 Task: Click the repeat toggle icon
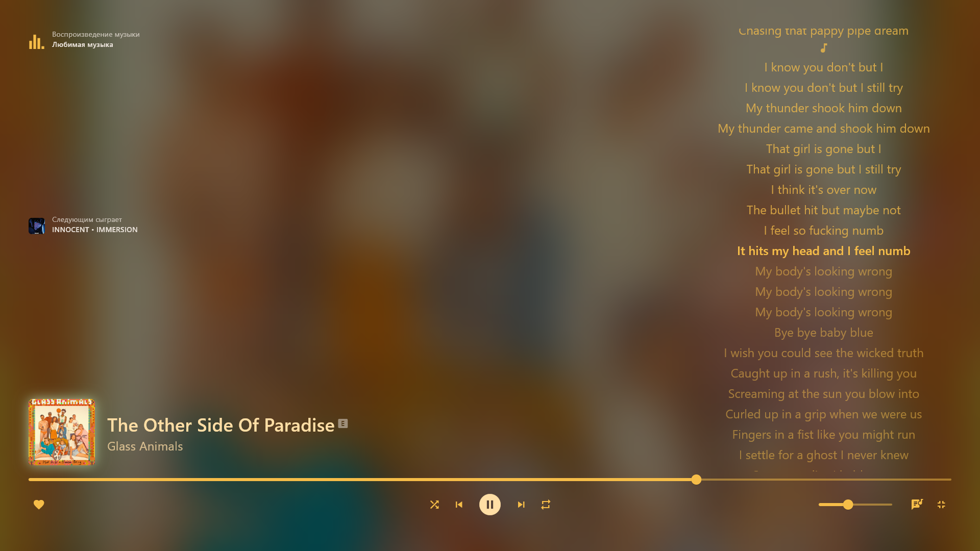[546, 505]
